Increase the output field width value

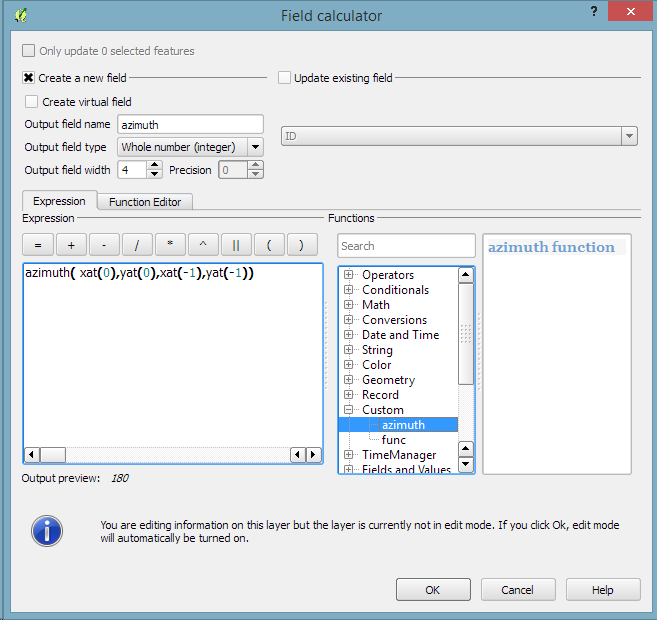155,166
